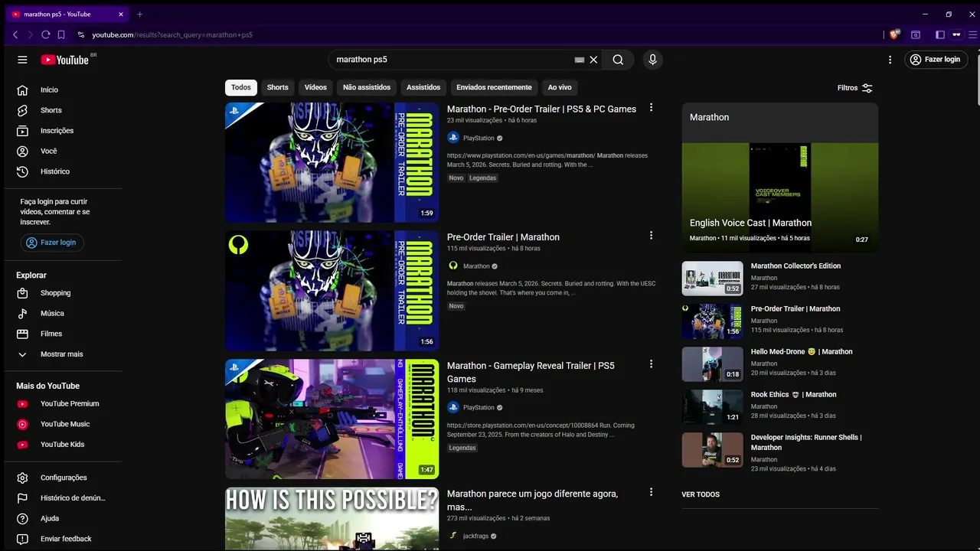This screenshot has width=980, height=551.
Task: Close the marathon ps5 YouTube tab
Action: [x=120, y=14]
